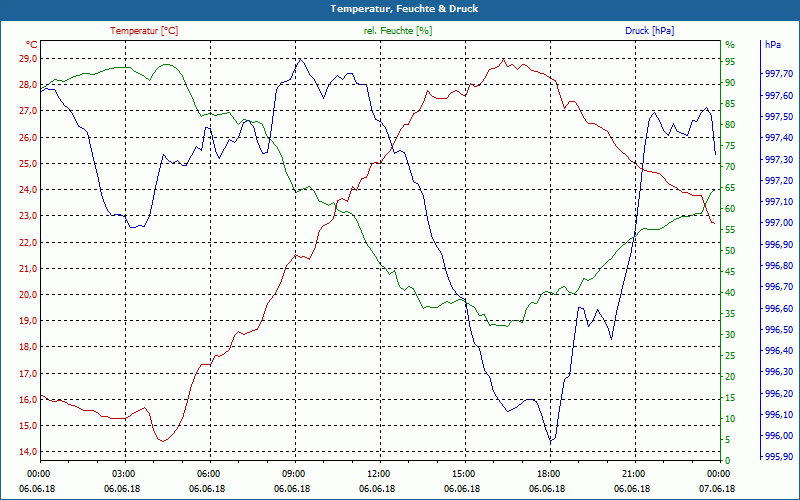Click the '18,0' temperature axis value
Screen dimensions: 800x500
click(28, 346)
